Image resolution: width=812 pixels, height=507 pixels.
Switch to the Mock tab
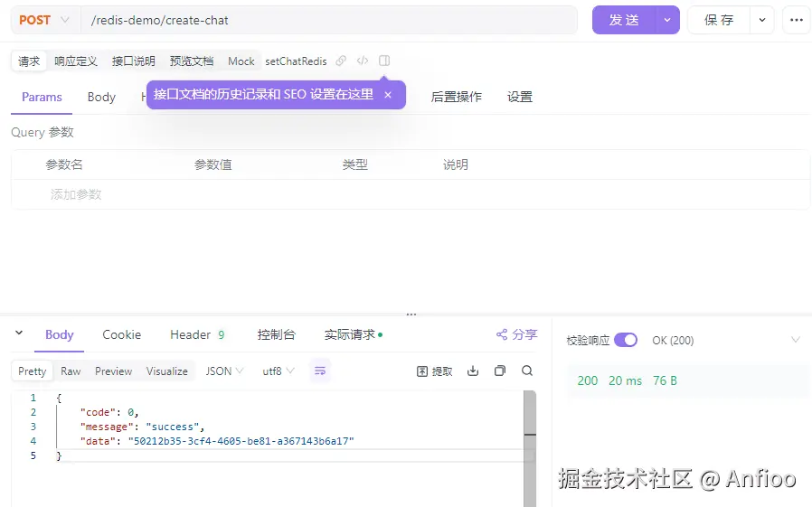[241, 61]
